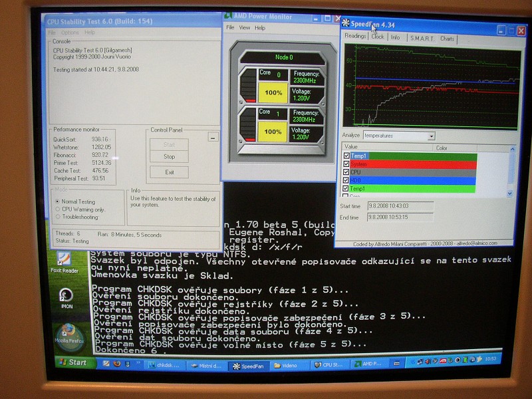Open the S.M.A.R.T. tab in SpeedFan
532x399 pixels.
[x=422, y=39]
